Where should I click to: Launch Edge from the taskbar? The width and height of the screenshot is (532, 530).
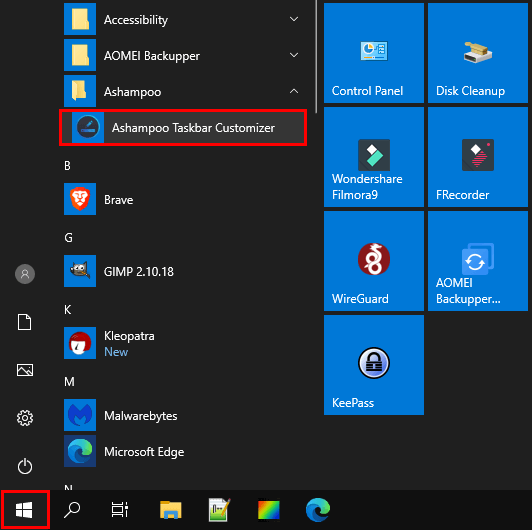tap(318, 510)
